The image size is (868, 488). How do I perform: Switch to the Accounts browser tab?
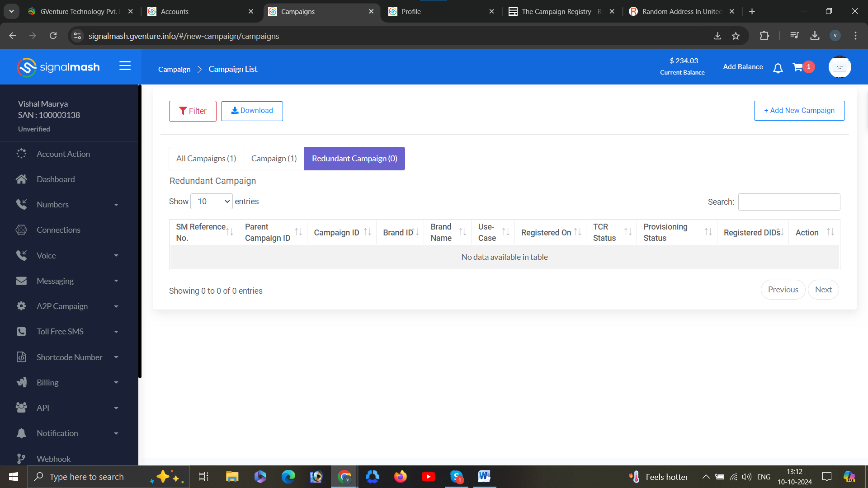pos(201,11)
